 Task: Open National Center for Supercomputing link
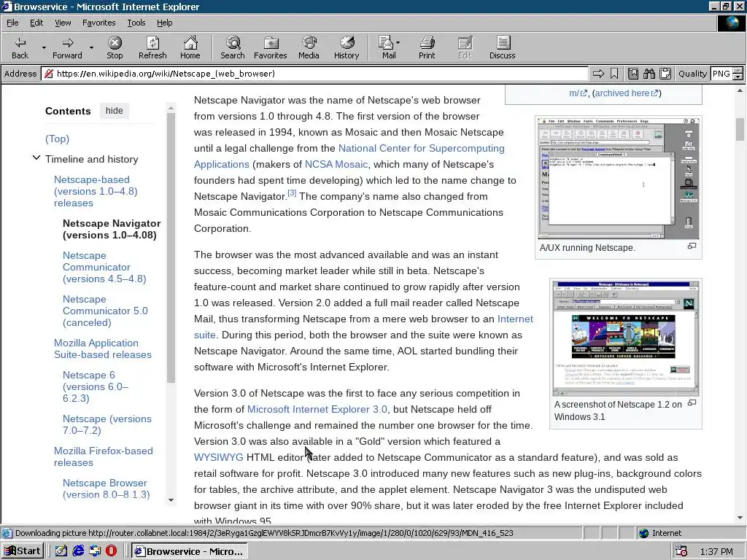point(421,148)
